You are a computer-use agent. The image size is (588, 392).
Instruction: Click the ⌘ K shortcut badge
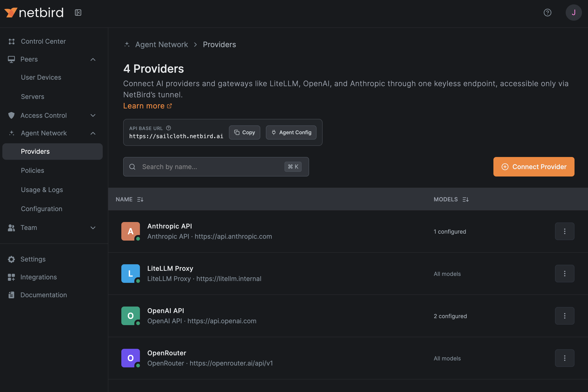[293, 167]
